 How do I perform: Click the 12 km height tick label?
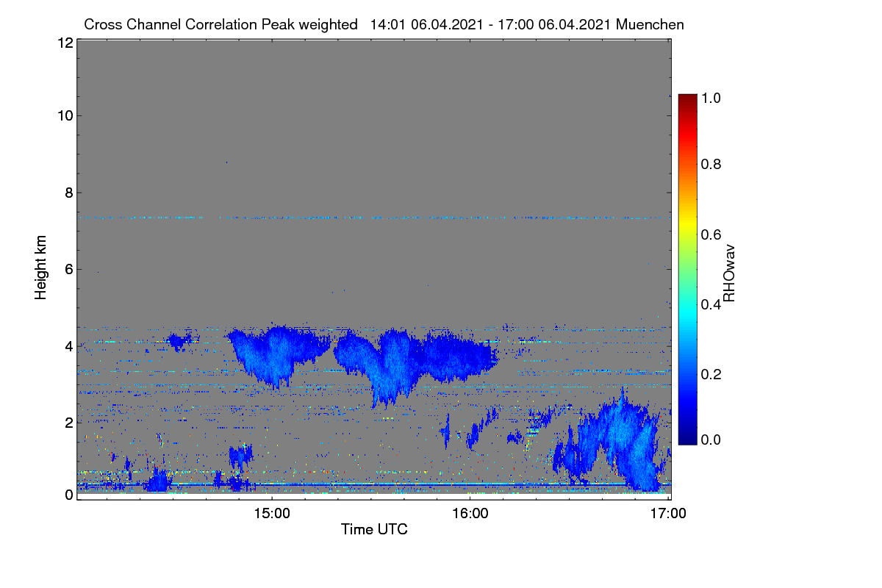pos(64,43)
